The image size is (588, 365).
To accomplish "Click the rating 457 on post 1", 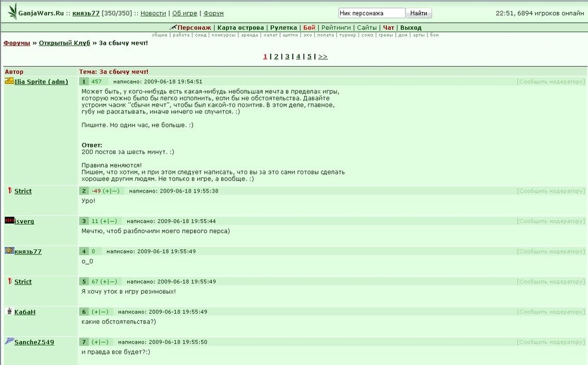I will (96, 81).
